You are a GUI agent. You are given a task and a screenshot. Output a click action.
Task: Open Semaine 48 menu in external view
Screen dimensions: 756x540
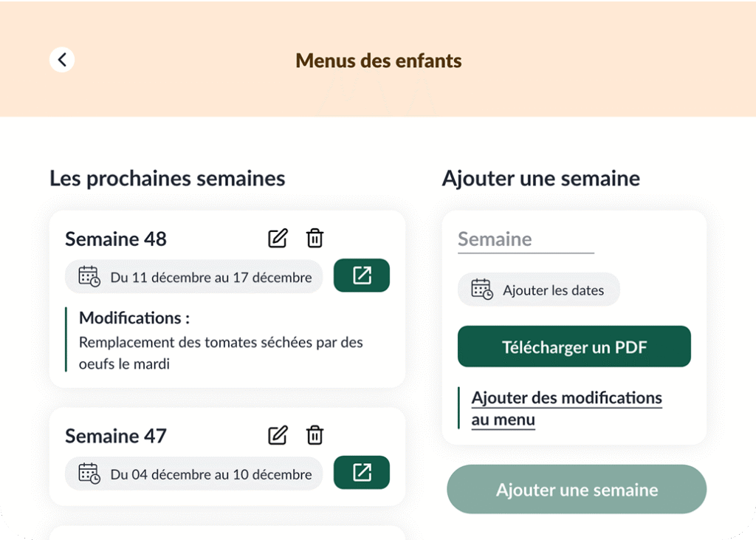point(362,276)
